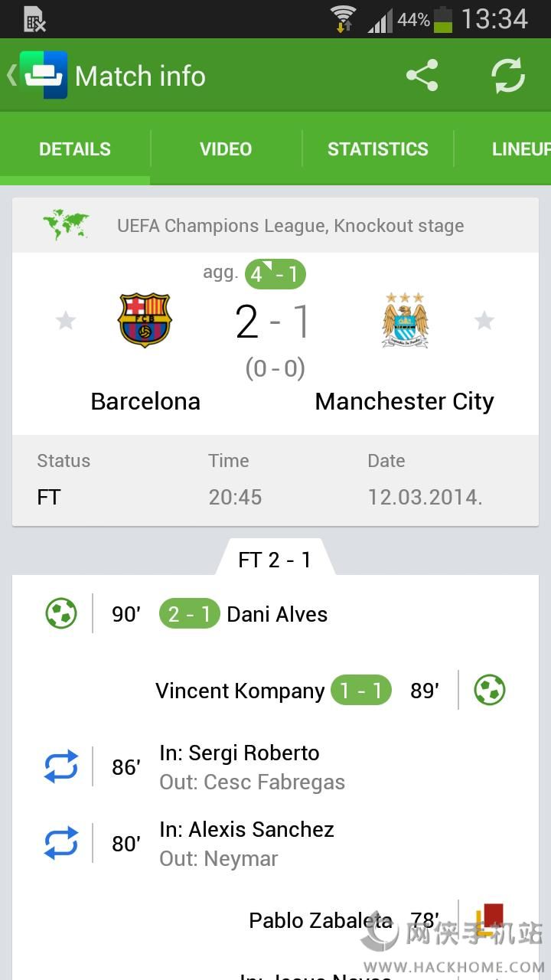
Task: Tap the Barcelona club crest
Action: 145,320
